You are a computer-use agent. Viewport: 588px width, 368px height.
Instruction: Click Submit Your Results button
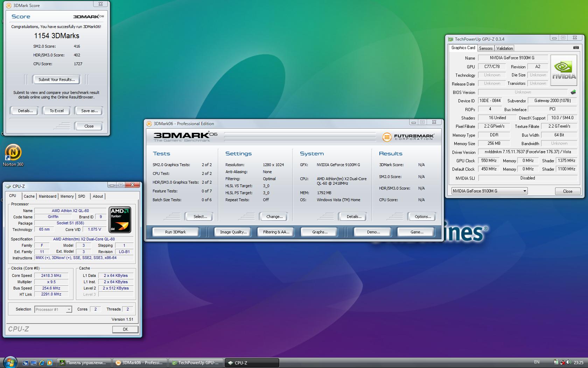57,80
